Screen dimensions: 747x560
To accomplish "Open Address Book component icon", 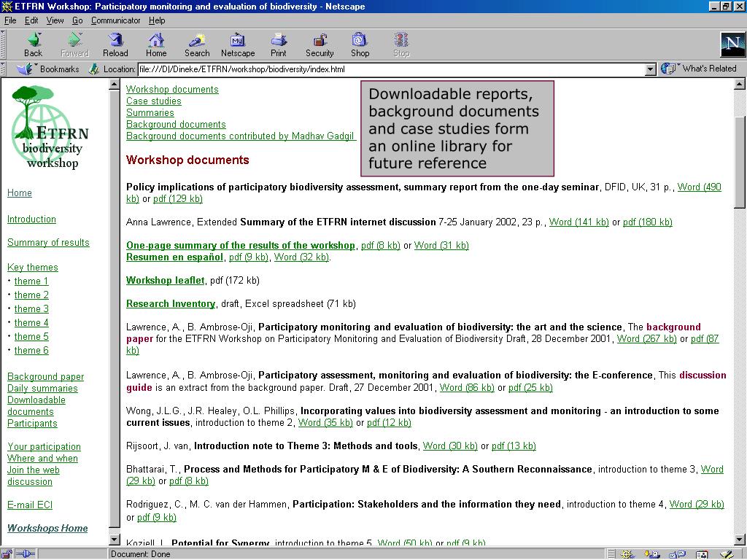I will [x=702, y=554].
